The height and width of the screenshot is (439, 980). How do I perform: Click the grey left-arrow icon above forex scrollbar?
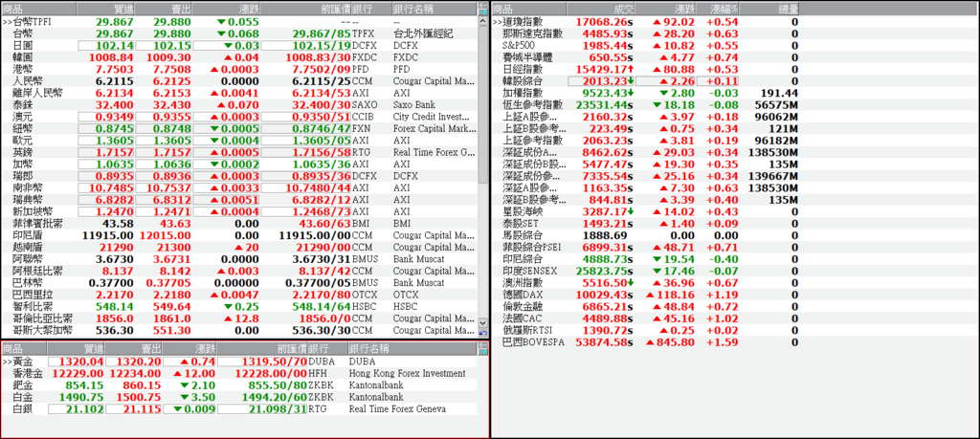483,5
